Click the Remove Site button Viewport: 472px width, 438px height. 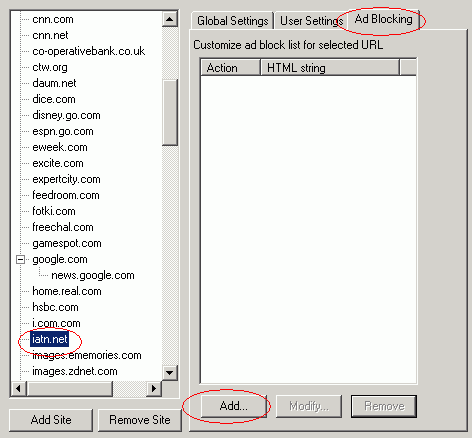point(140,420)
